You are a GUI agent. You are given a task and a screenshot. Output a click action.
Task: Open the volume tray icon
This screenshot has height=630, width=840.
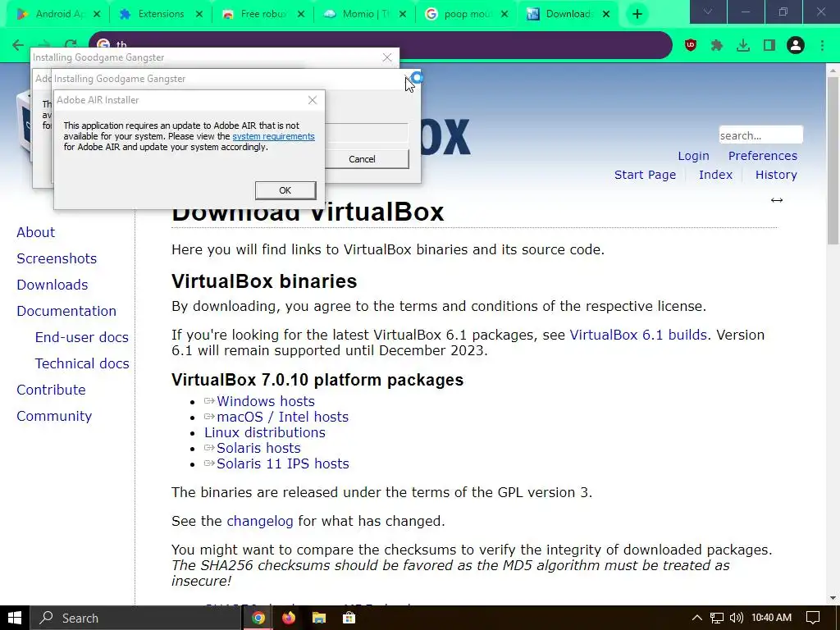click(x=736, y=618)
